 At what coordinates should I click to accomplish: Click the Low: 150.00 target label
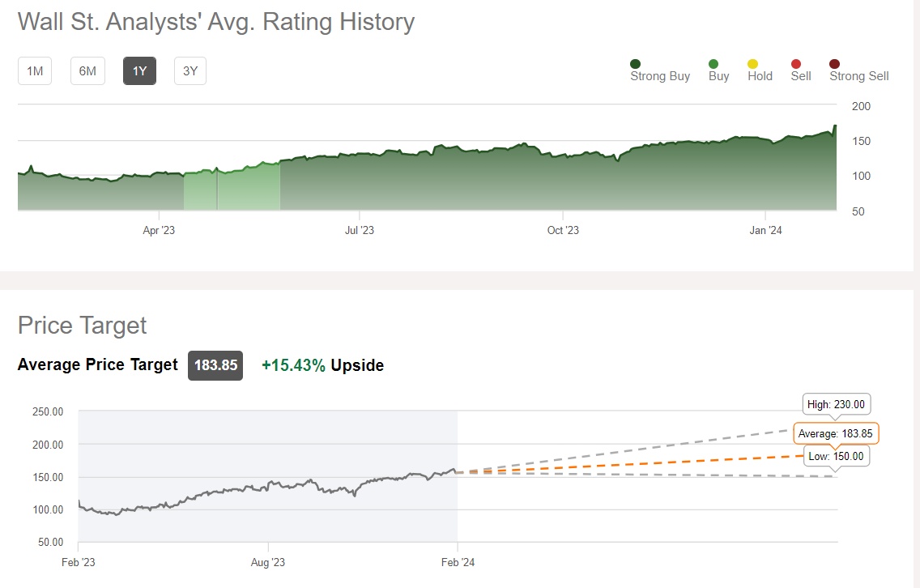pos(837,456)
